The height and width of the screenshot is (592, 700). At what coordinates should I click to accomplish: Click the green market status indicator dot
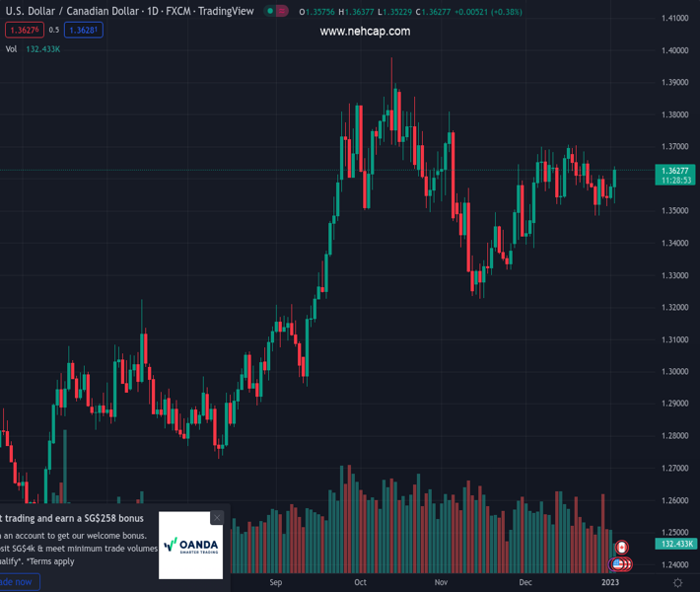coord(270,11)
